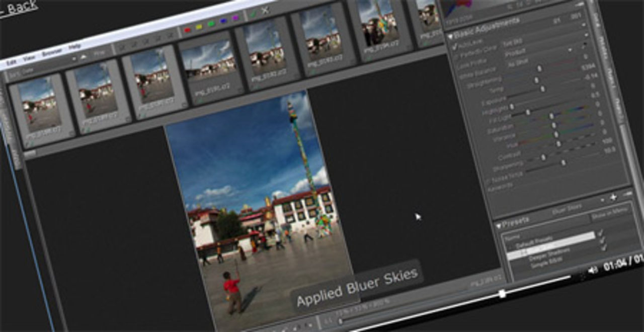The image size is (644, 332).
Task: Click the video progress slider handle
Action: [502, 294]
